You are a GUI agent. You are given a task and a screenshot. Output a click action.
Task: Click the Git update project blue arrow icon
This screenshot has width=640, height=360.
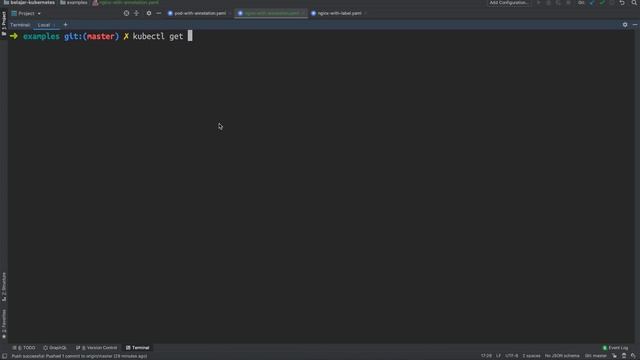592,3
